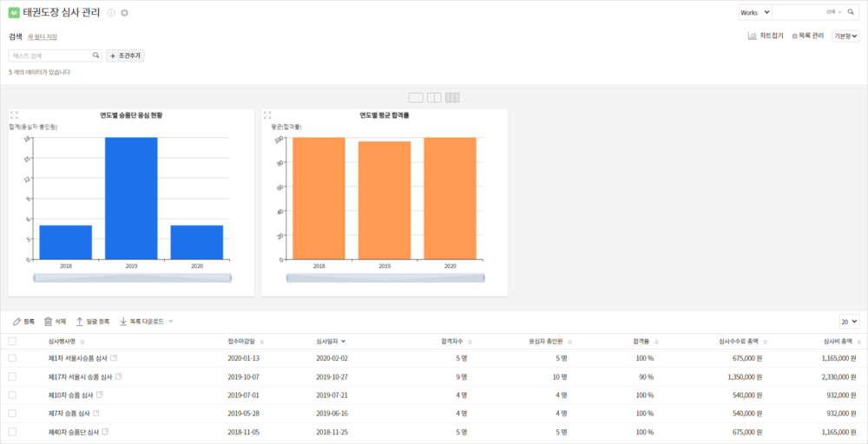Screen dimensions: 868x444
Task: Sort by 응심자 총인원 column arrows
Action: (569, 342)
